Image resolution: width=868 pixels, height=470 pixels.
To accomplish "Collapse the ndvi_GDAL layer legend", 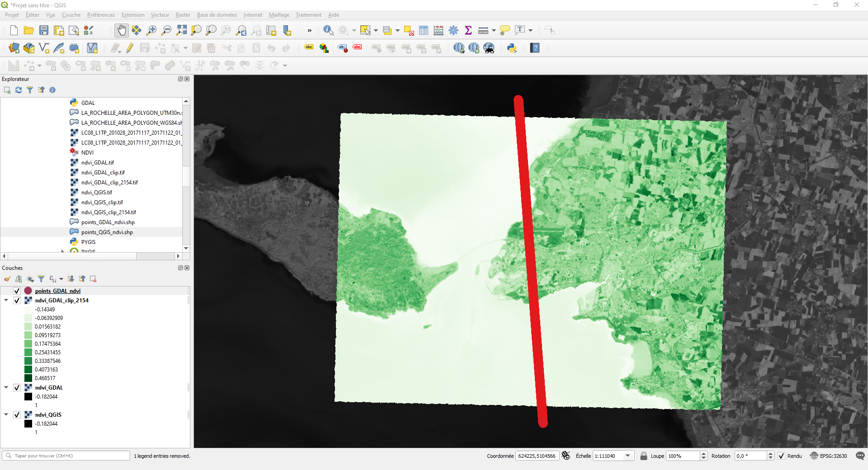I will pos(6,387).
